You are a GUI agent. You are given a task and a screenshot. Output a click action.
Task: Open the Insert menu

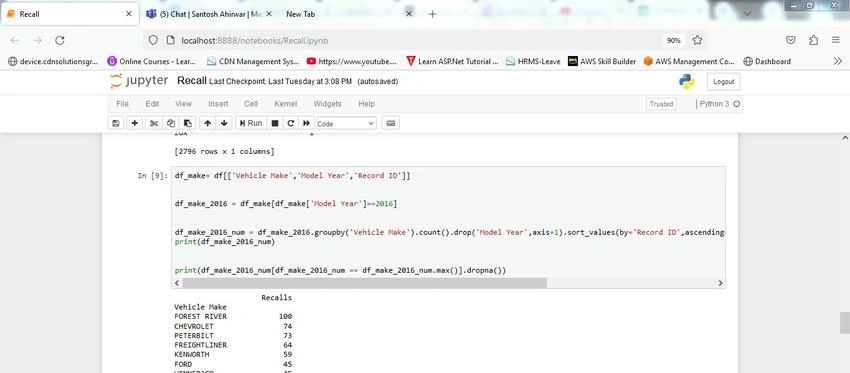(218, 104)
